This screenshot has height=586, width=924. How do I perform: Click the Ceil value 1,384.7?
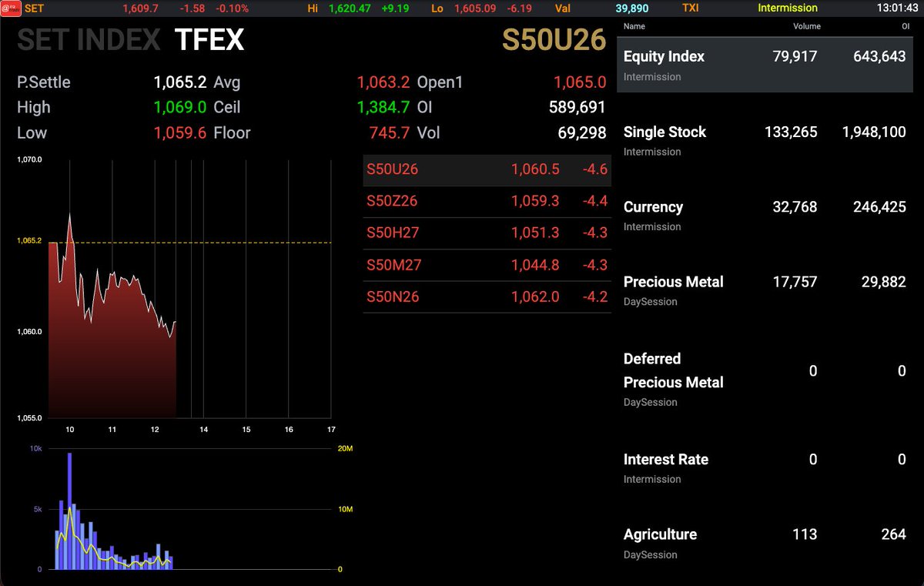[x=383, y=107]
